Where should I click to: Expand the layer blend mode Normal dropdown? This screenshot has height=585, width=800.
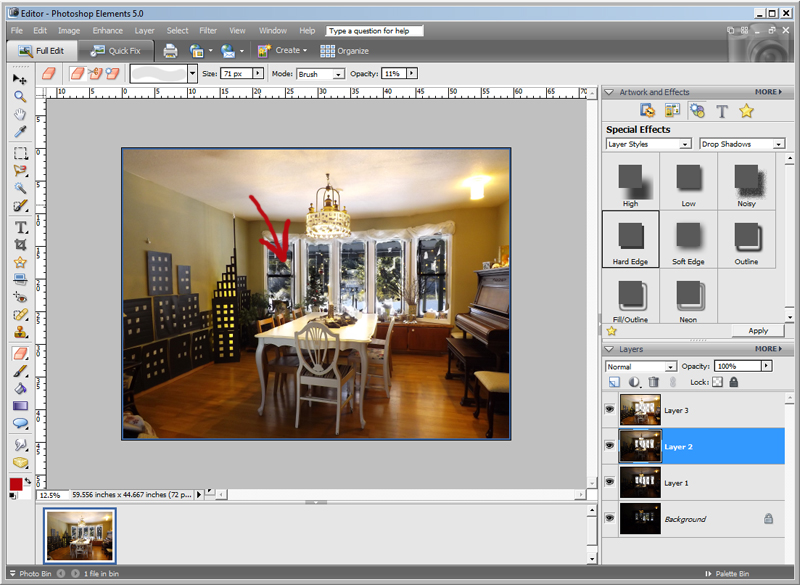[x=641, y=366]
